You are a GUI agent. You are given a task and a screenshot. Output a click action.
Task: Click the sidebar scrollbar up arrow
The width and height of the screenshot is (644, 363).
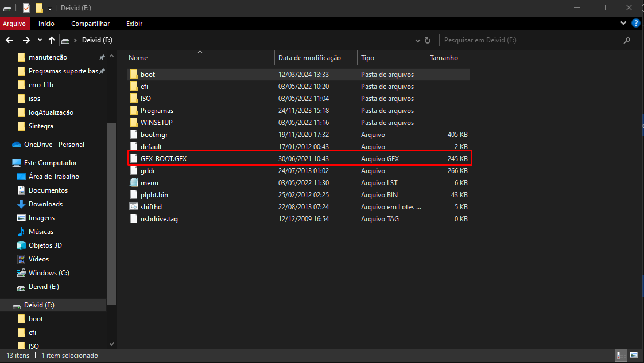click(112, 56)
